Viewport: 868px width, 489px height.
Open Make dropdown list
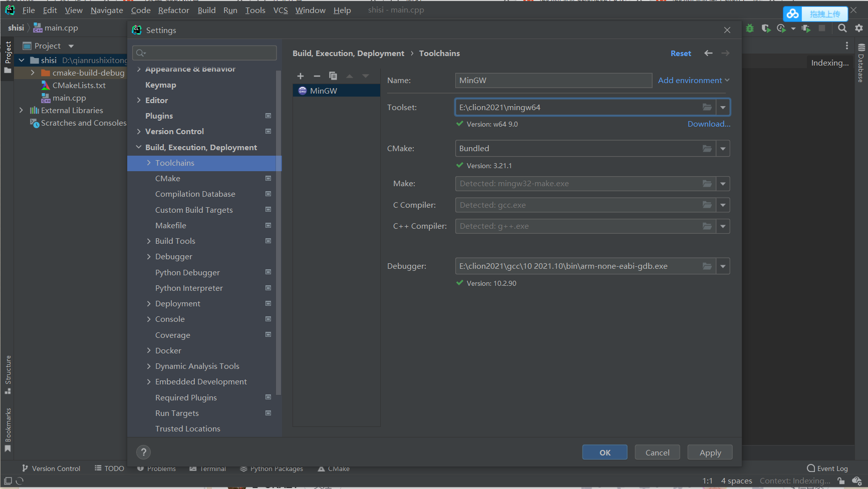[723, 184]
